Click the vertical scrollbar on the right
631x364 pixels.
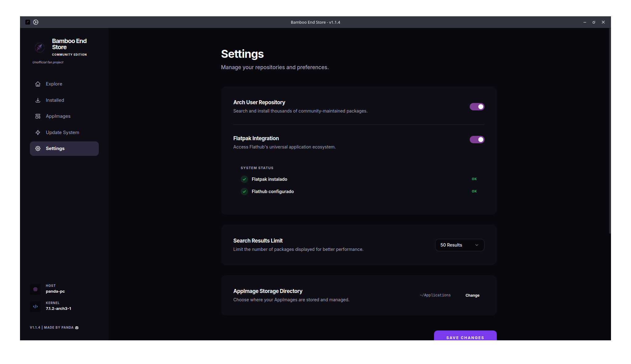609,131
